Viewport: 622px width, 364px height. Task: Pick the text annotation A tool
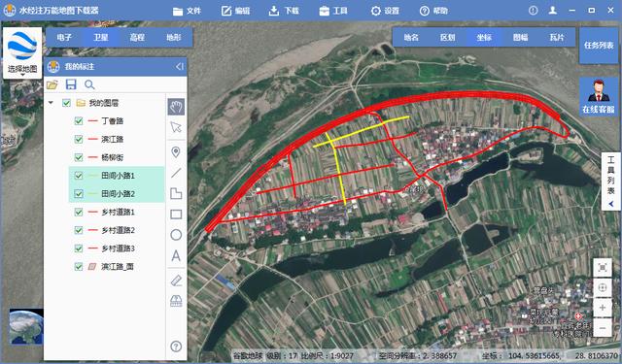coord(176,256)
